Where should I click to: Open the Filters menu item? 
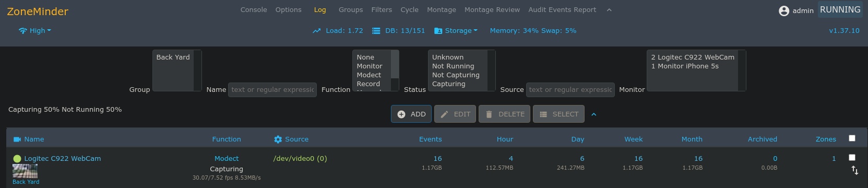(x=382, y=10)
